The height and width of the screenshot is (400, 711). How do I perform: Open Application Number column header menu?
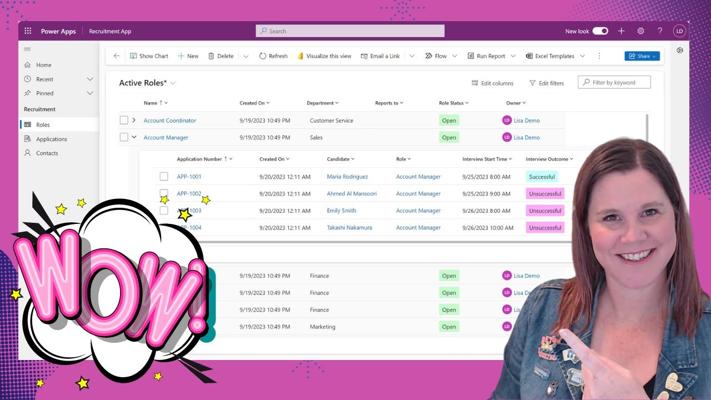205,159
